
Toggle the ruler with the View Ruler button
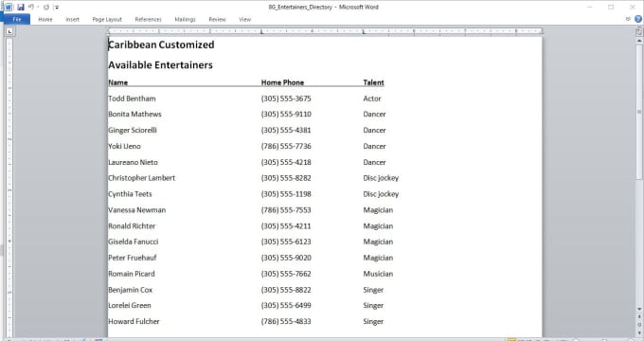pyautogui.click(x=639, y=31)
